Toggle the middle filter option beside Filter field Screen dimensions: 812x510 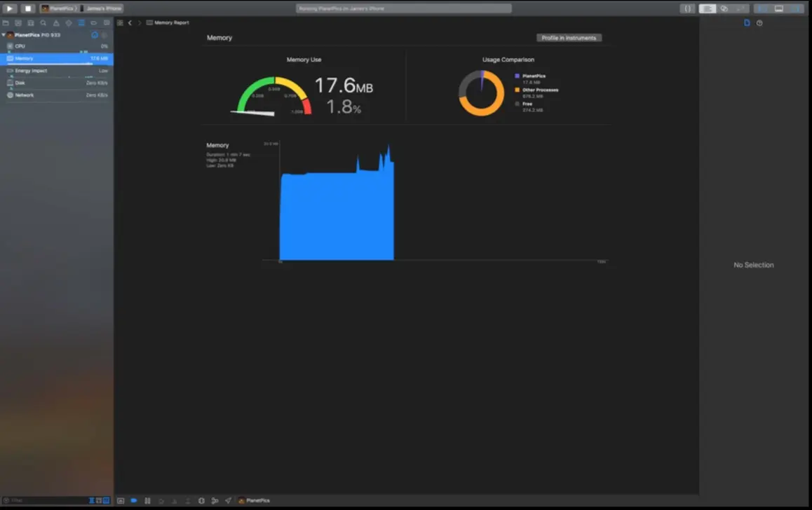click(98, 500)
